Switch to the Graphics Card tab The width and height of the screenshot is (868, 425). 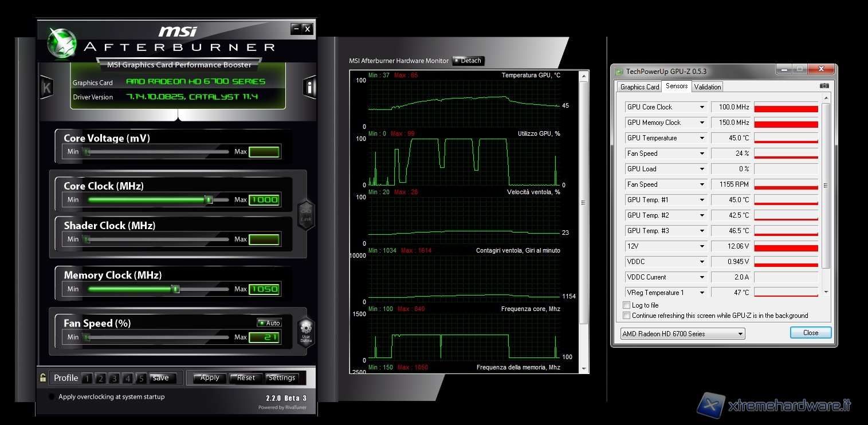(x=639, y=86)
